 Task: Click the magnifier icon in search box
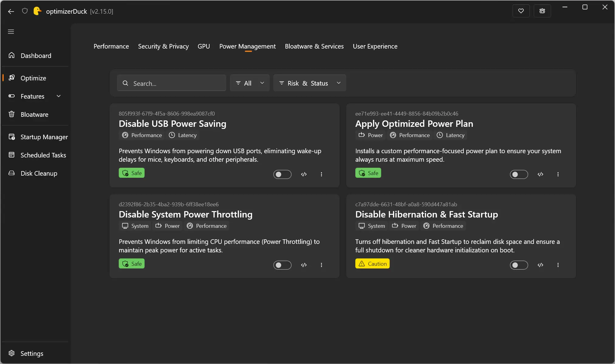125,83
